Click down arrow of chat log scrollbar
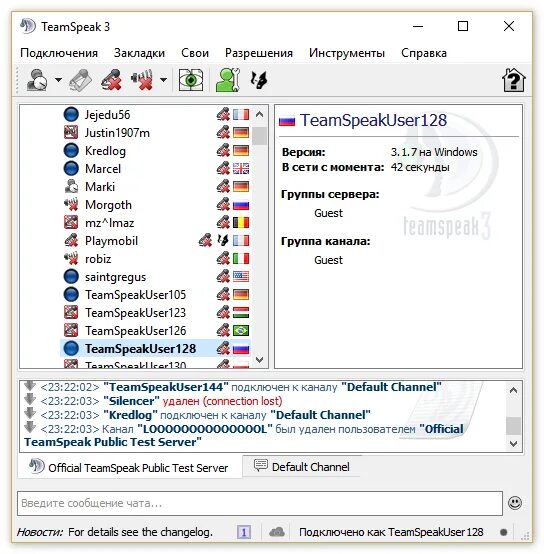 point(513,443)
